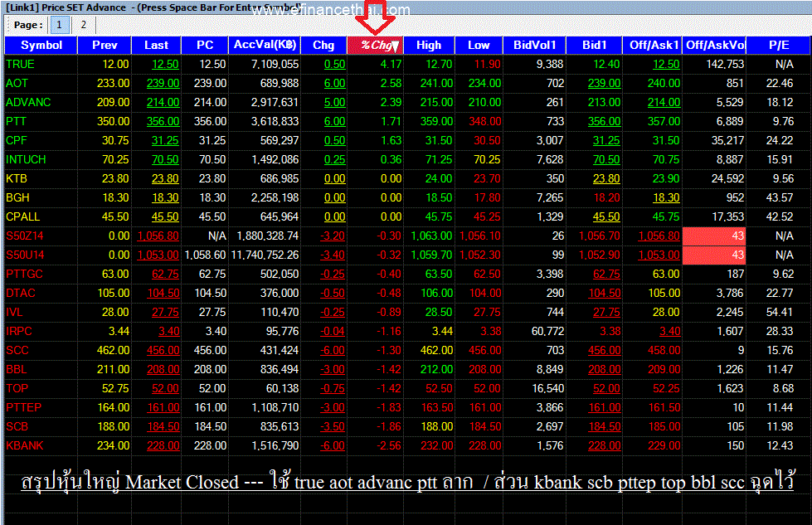Viewport: 812px width, 525px height.
Task: Click the Chg column header
Action: point(323,45)
